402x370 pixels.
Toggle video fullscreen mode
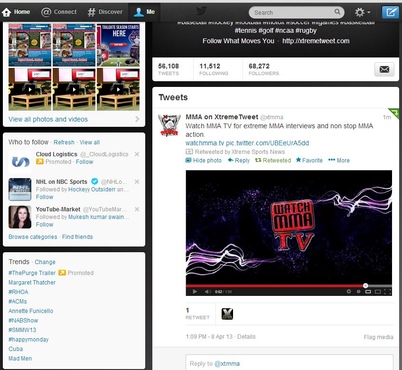coord(387,292)
